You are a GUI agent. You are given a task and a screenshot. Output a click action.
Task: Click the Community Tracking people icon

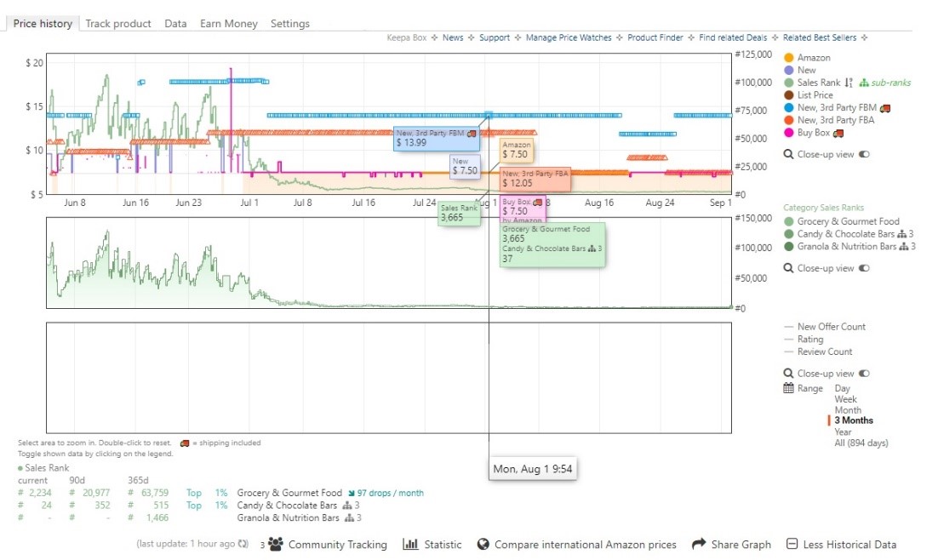click(x=275, y=544)
